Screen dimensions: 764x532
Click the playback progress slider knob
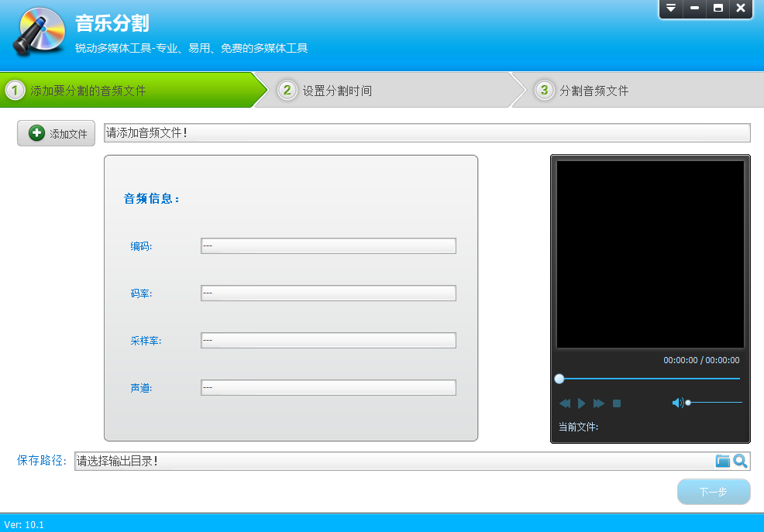pos(559,379)
